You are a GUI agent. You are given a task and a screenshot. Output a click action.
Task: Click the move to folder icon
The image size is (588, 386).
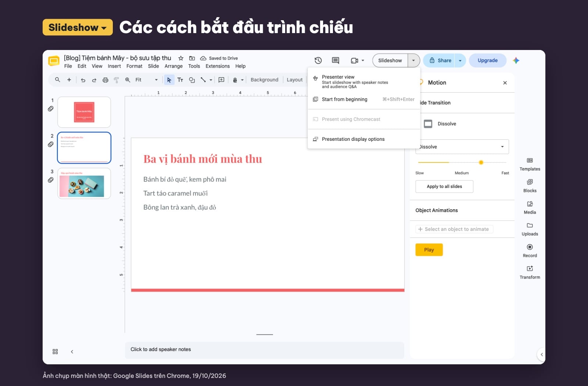(192, 58)
